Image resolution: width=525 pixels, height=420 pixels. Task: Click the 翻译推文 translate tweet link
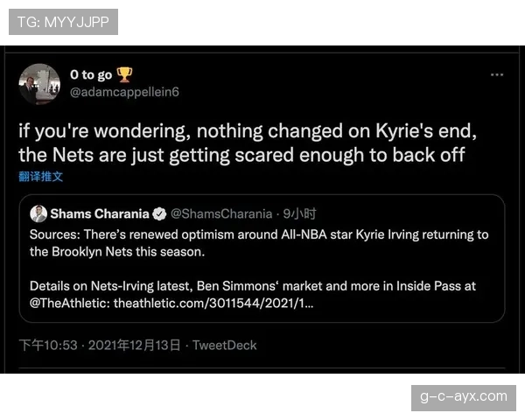(41, 177)
